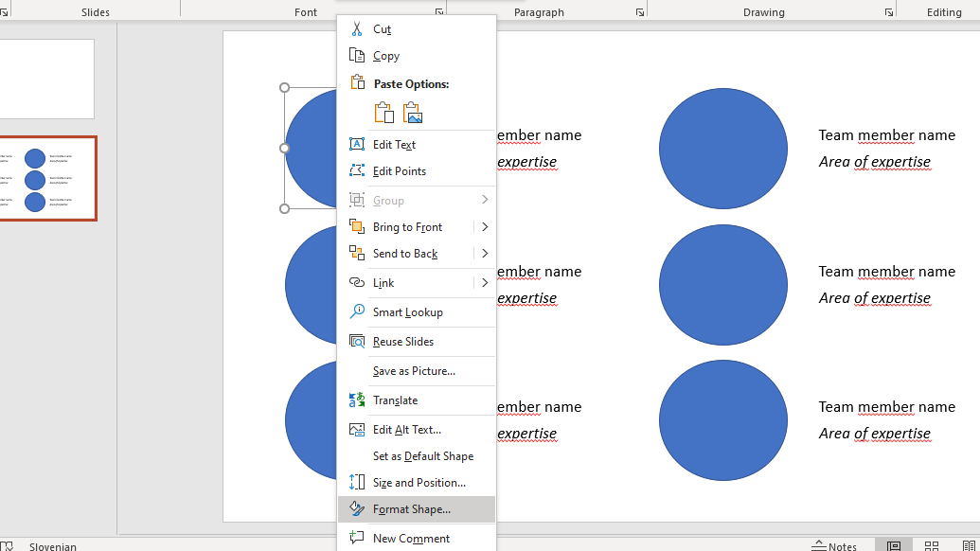Click the Link chain icon
The height and width of the screenshot is (551, 980).
[357, 282]
